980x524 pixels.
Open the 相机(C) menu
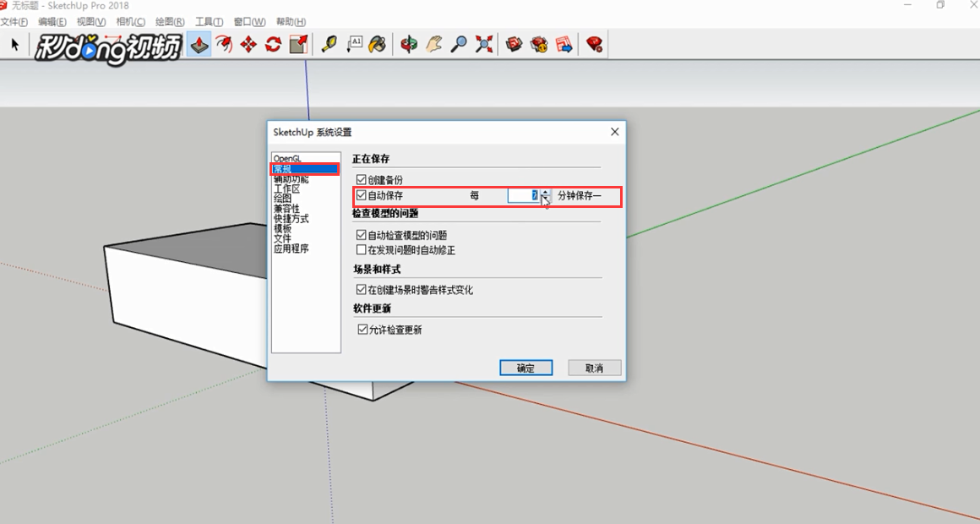pos(131,22)
